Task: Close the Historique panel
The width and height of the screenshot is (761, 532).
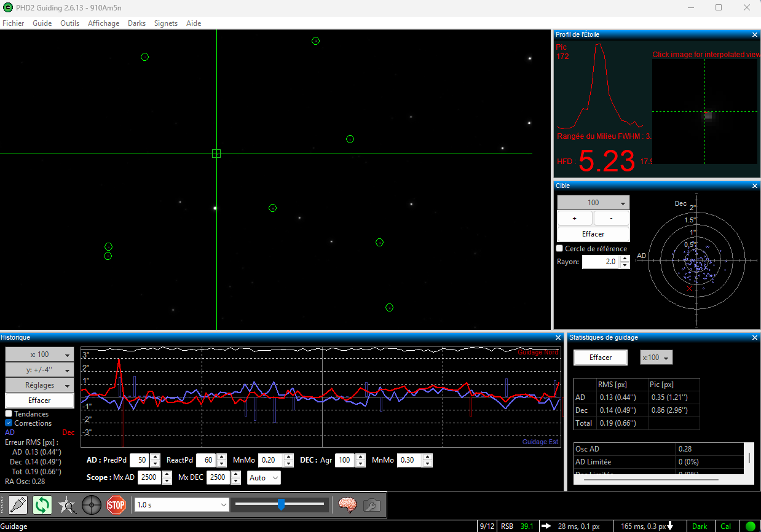Action: pos(558,337)
